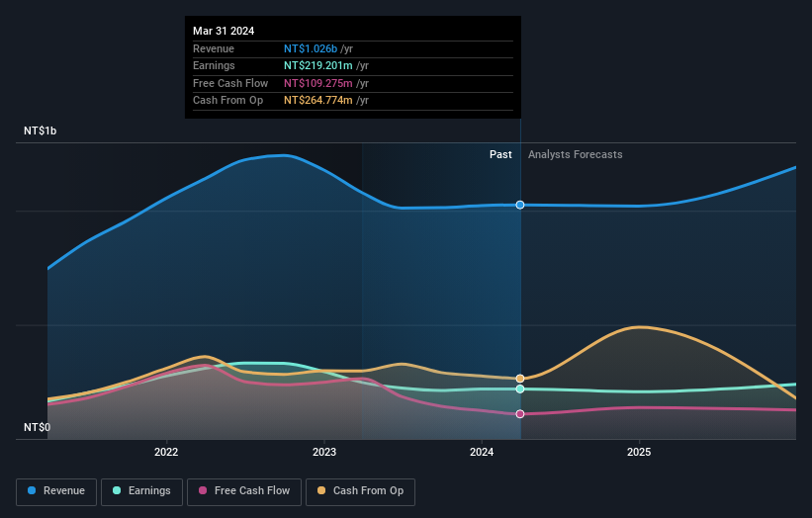The height and width of the screenshot is (518, 812).
Task: Select the Cash From Op marker at Mar 2024
Action: click(x=520, y=379)
